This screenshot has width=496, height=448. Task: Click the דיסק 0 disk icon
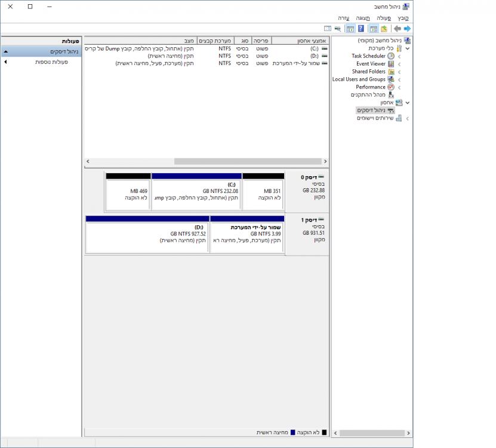(x=321, y=177)
